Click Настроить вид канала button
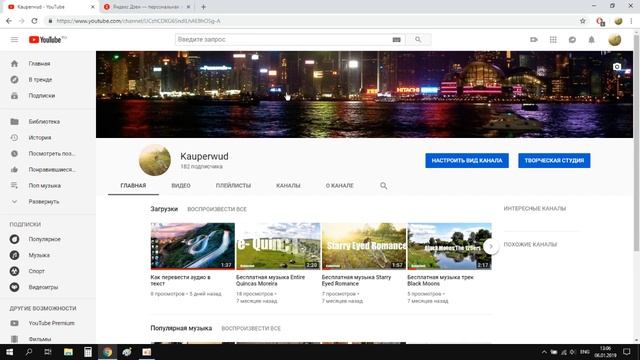 467,160
